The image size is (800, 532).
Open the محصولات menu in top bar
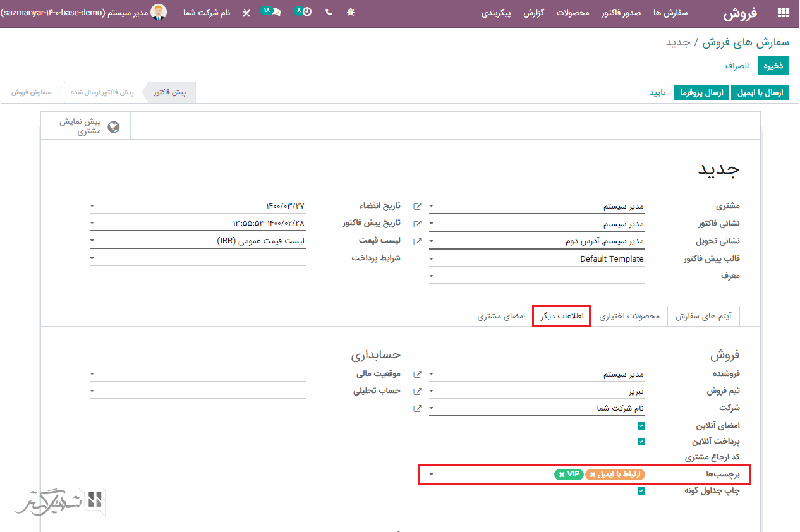(x=573, y=13)
